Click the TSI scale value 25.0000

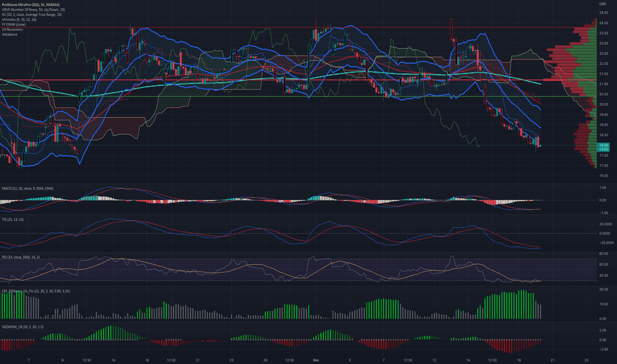coord(604,224)
